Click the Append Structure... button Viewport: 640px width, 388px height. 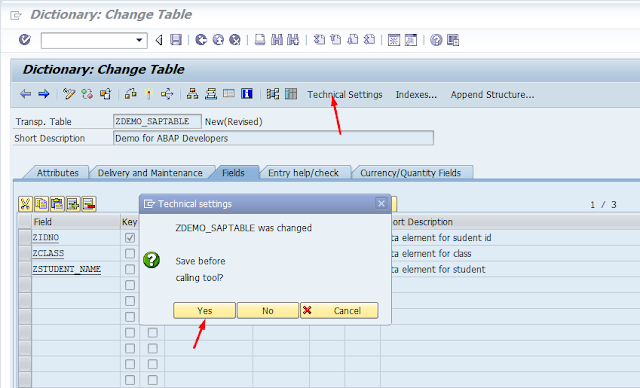click(492, 95)
